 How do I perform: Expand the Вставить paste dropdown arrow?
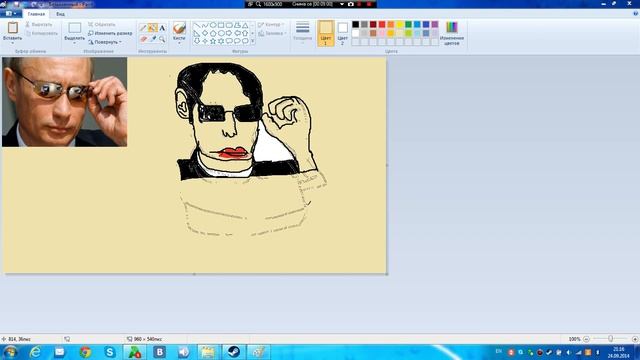tap(13, 43)
